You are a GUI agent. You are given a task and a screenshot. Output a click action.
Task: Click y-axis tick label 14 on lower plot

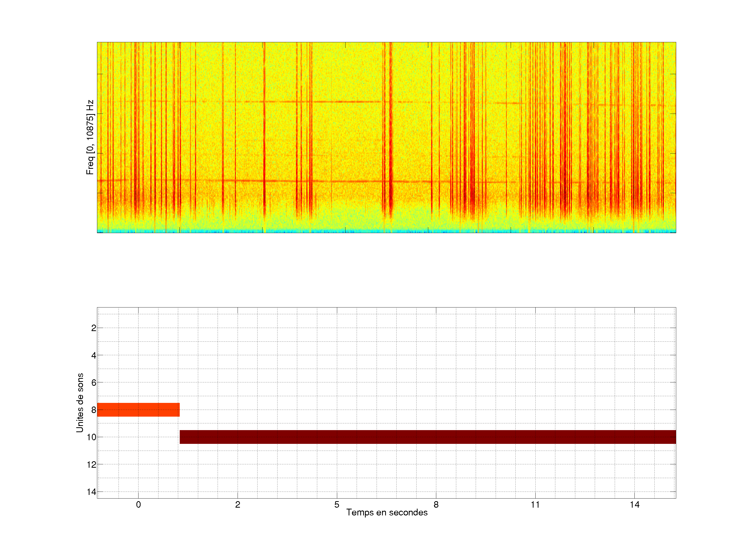click(92, 492)
